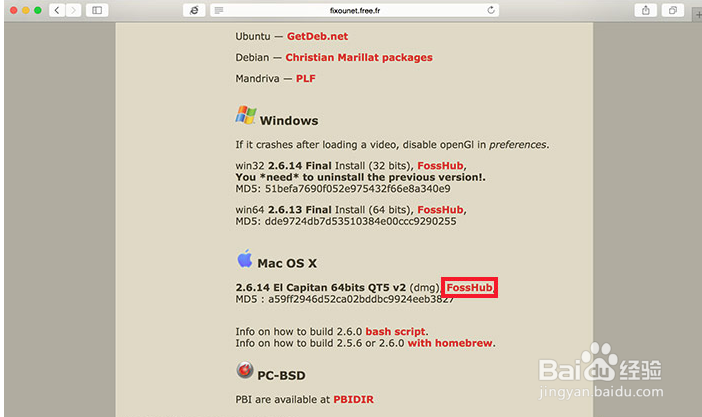Screen dimensions: 702x417
Task: Click the fixounet.free.fr address field
Action: coord(355,10)
